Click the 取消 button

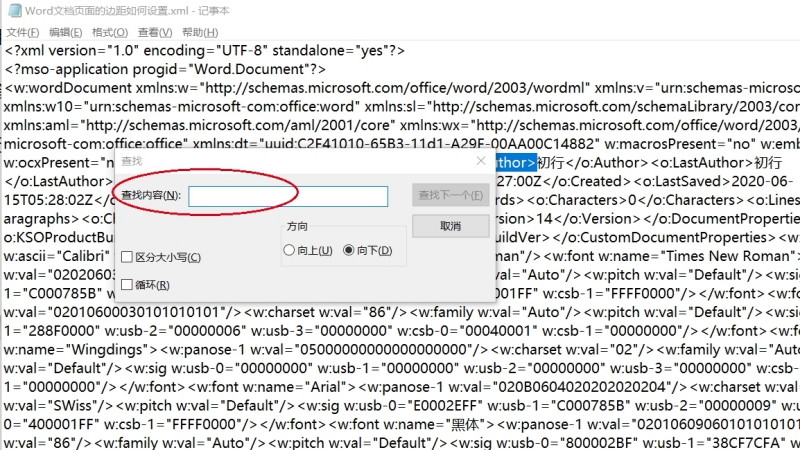tap(450, 226)
